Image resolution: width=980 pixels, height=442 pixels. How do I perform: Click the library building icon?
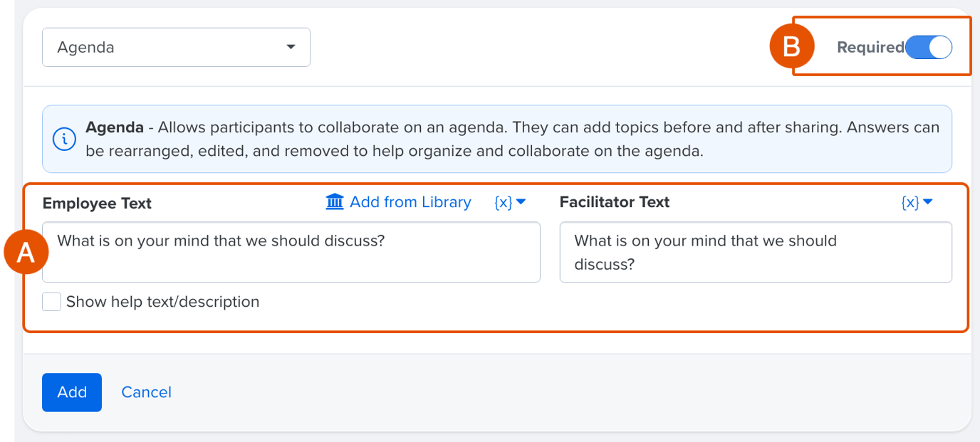point(335,202)
